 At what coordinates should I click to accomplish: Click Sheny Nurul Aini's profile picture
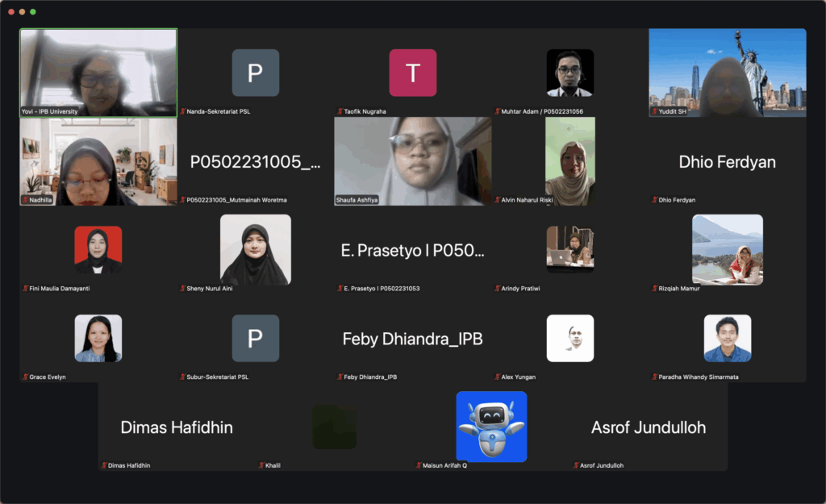tap(255, 249)
